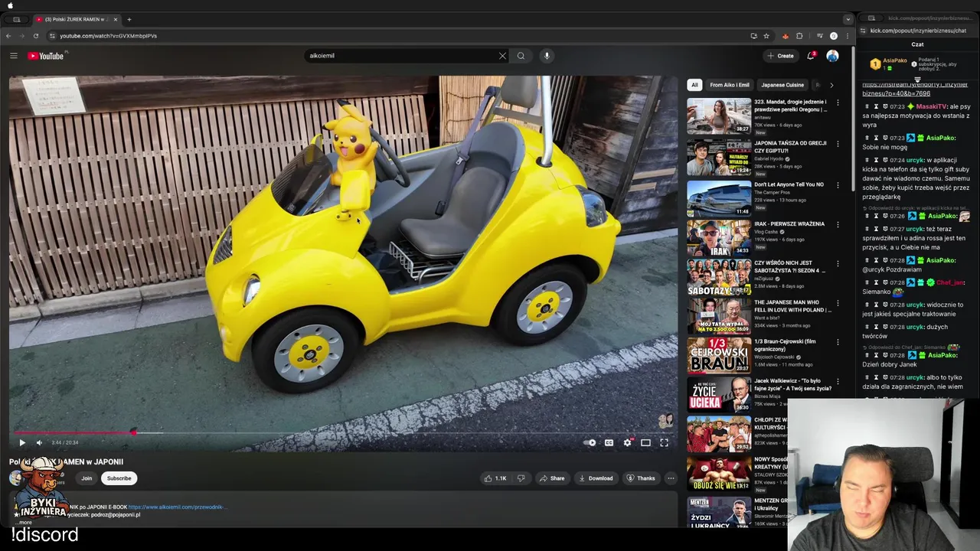Open the YouTube hamburger guide menu
Screen dimensions: 980x551
pos(14,56)
